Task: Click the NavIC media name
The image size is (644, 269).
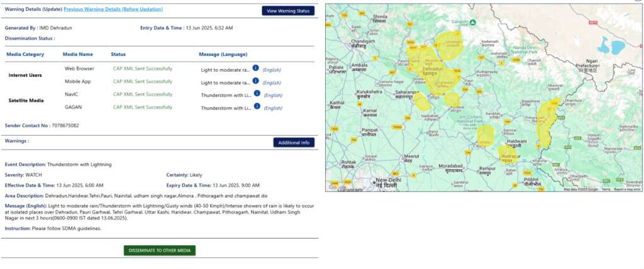Action: (72, 94)
